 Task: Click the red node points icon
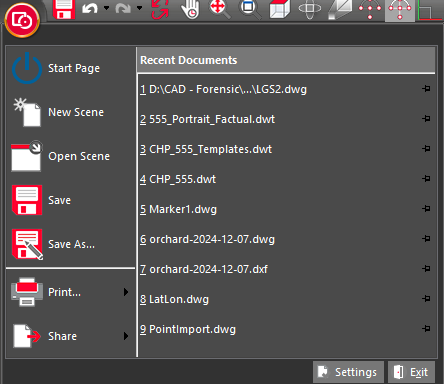(x=370, y=9)
